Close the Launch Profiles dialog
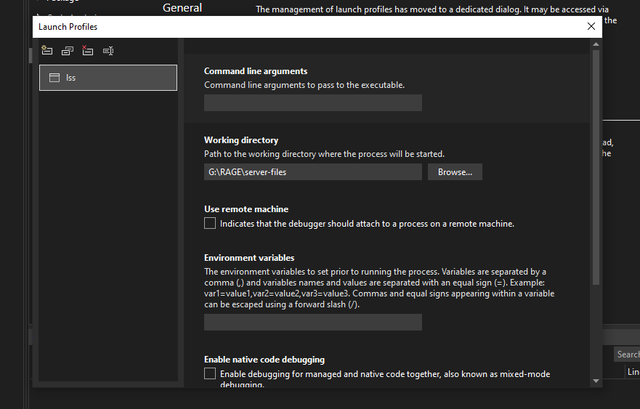 [x=591, y=27]
